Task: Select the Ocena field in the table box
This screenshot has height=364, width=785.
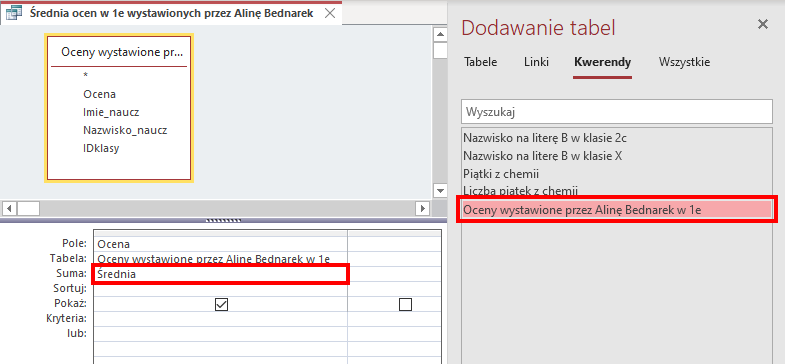Action: pos(100,94)
